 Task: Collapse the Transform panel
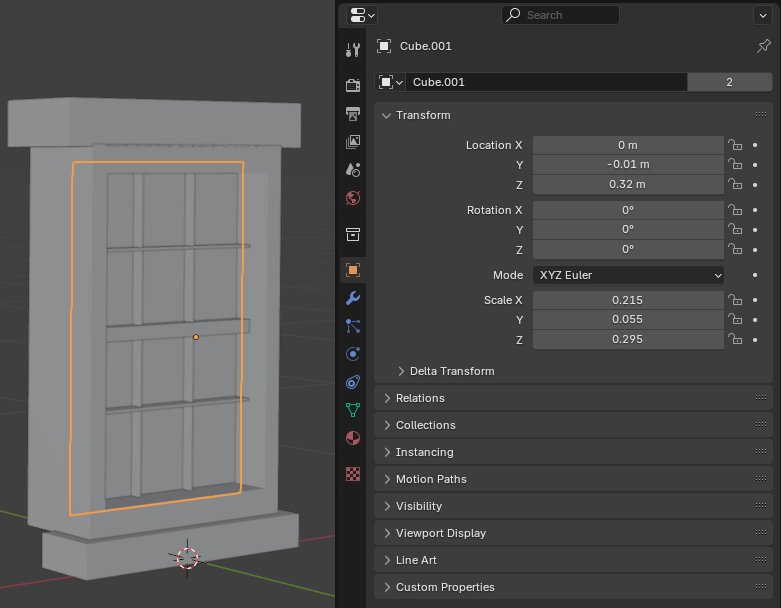(x=386, y=116)
